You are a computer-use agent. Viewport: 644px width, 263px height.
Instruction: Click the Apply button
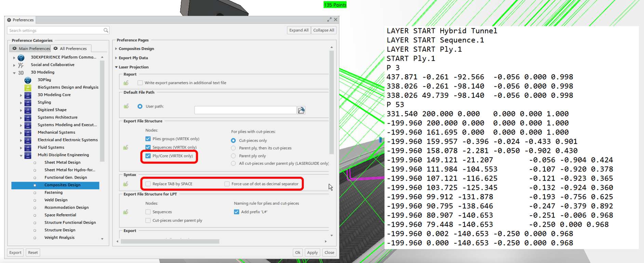[x=312, y=252]
